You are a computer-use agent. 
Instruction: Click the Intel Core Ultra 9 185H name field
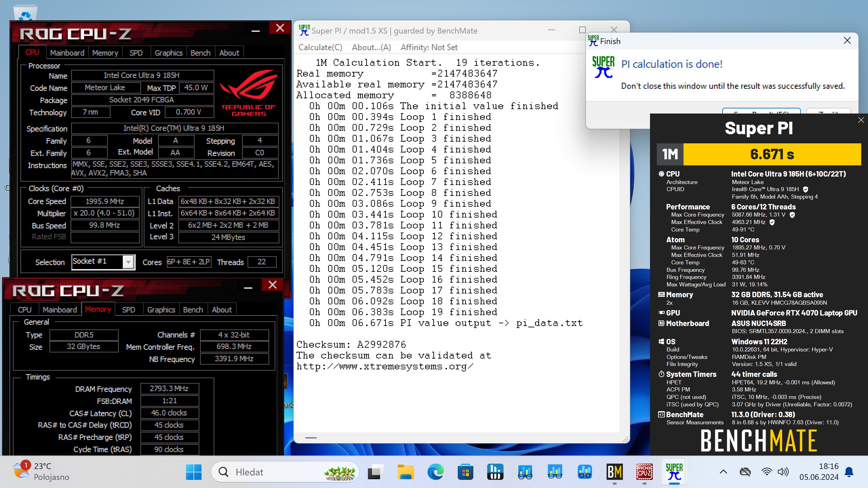tap(142, 75)
